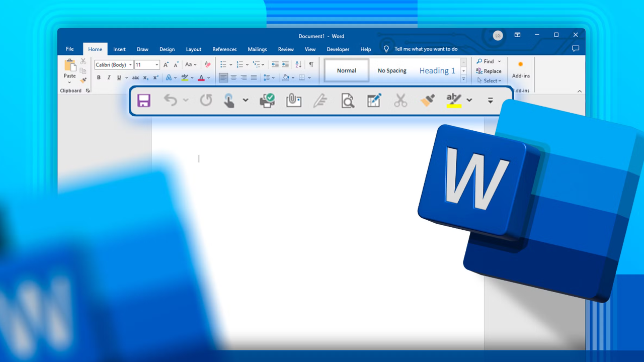Click the Bullets list icon
Image resolution: width=644 pixels, height=362 pixels.
(x=223, y=65)
